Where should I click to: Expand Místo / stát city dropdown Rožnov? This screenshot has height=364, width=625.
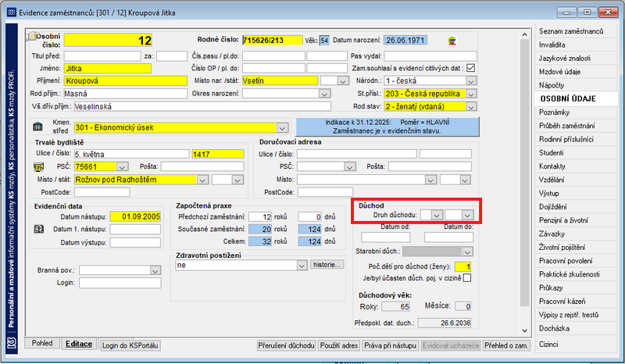(202, 180)
